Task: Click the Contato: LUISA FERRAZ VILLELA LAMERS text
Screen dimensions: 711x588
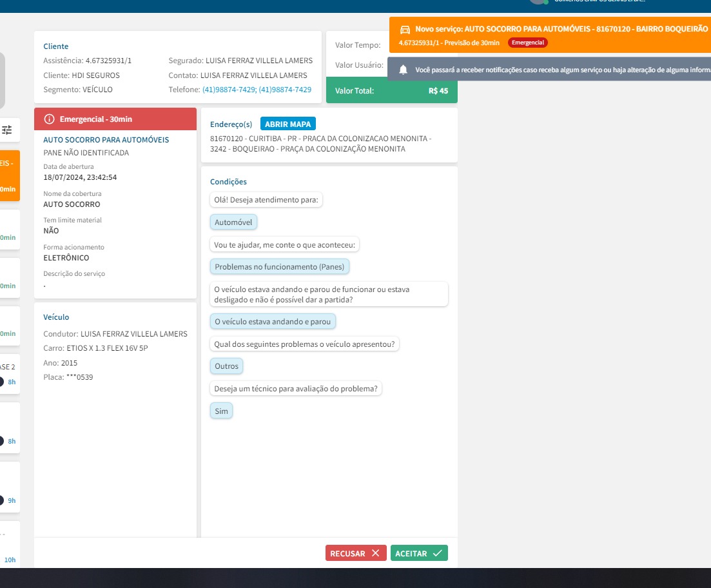Action: pyautogui.click(x=238, y=75)
